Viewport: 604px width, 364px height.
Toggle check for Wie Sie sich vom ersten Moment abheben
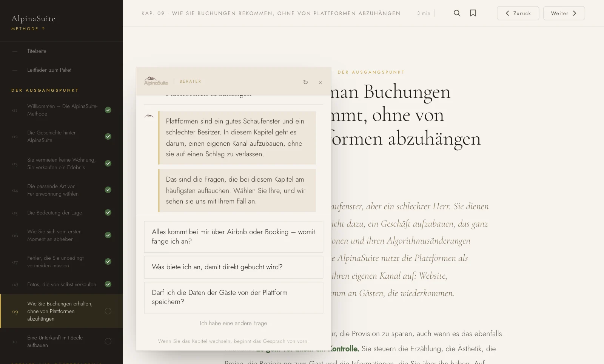(x=108, y=235)
